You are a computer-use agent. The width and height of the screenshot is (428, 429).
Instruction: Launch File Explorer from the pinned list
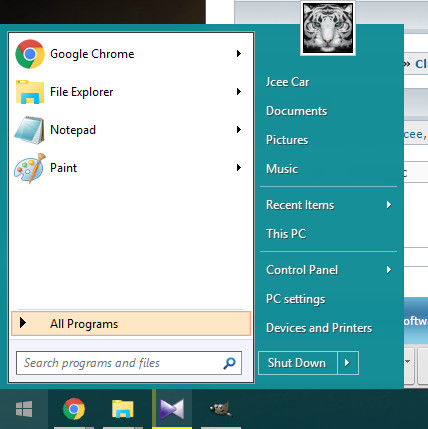tap(130, 92)
